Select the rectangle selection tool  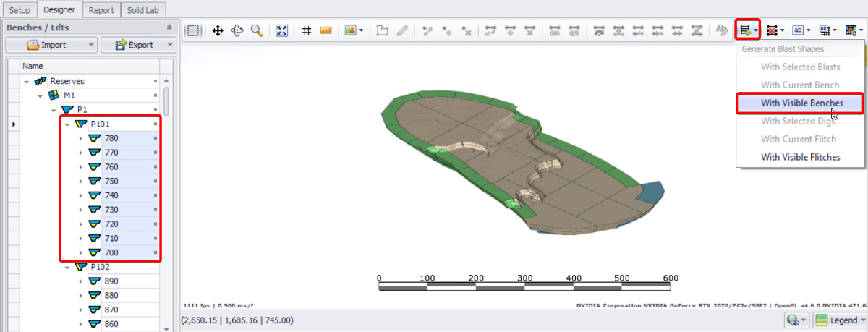pos(193,30)
